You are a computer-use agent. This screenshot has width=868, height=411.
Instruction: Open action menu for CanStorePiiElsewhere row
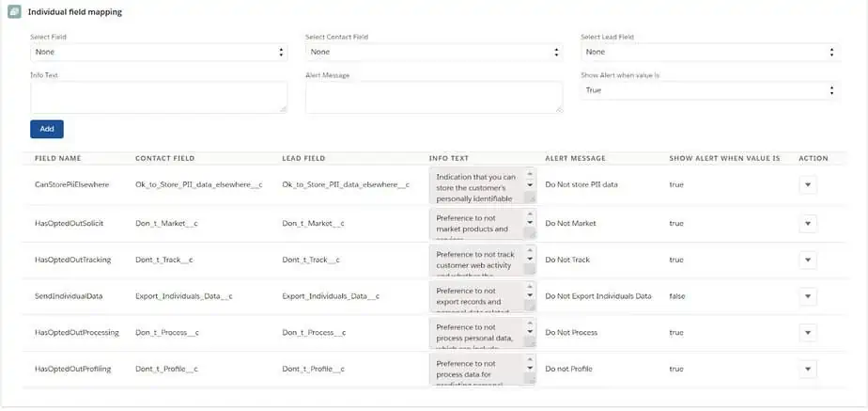808,185
